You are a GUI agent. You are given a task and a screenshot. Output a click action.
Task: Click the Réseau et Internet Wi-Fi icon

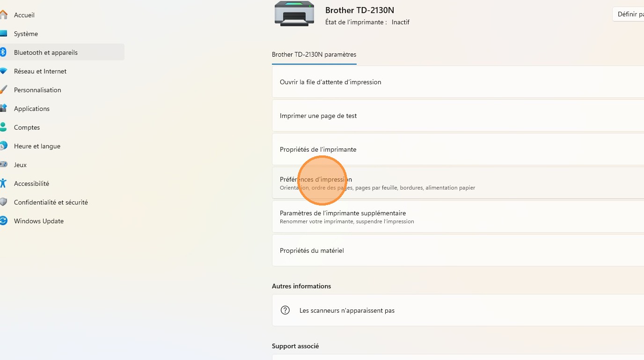pos(3,71)
